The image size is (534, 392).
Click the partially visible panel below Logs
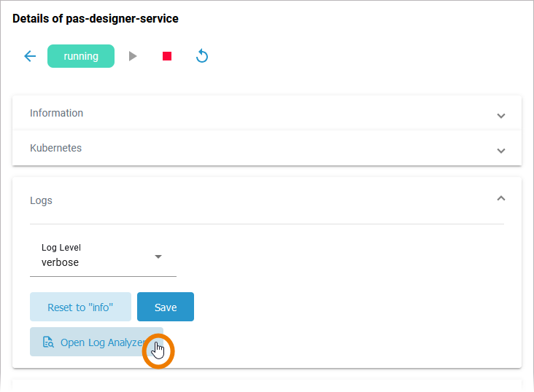[x=267, y=385]
